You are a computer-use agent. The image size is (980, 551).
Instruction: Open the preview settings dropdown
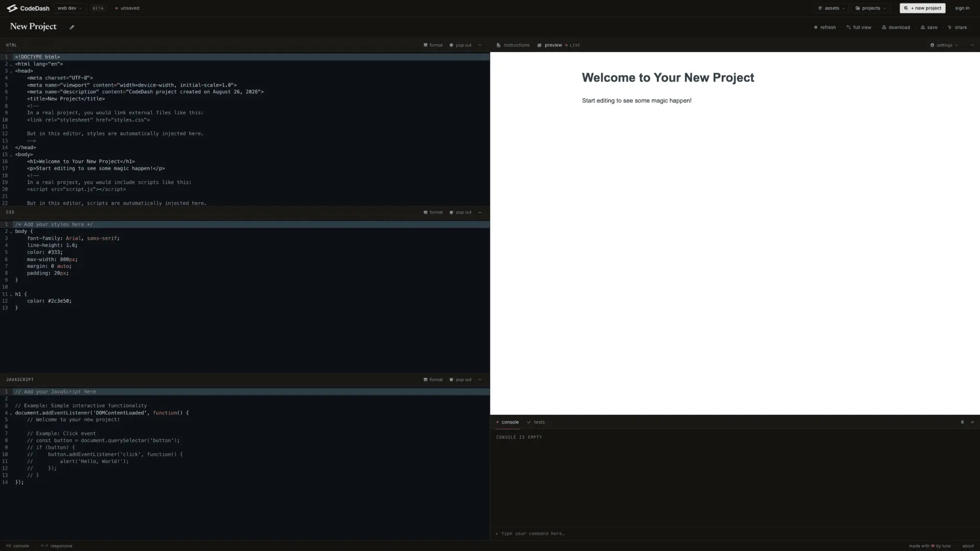[x=944, y=45]
